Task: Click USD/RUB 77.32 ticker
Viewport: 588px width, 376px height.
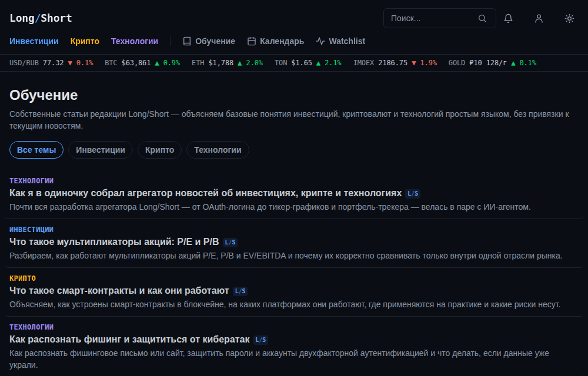Action: pos(51,63)
